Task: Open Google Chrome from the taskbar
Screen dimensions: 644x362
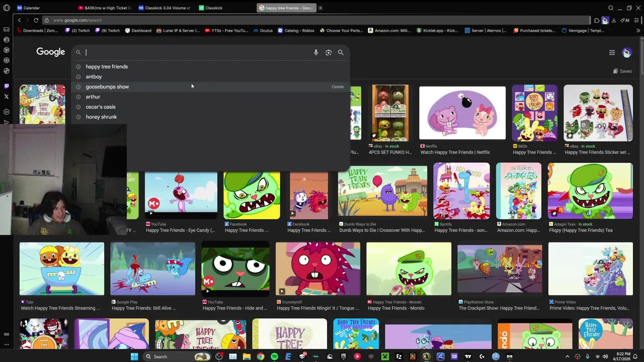Action: [260, 356]
